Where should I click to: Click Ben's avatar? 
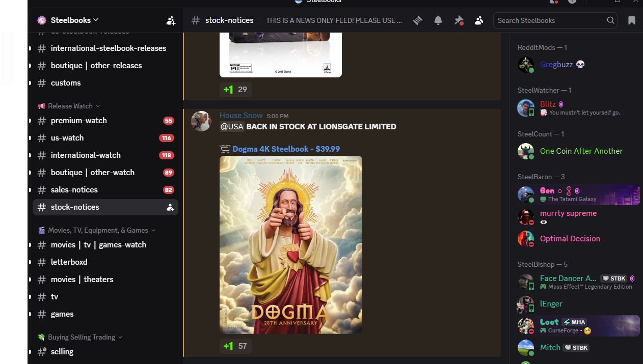click(526, 194)
